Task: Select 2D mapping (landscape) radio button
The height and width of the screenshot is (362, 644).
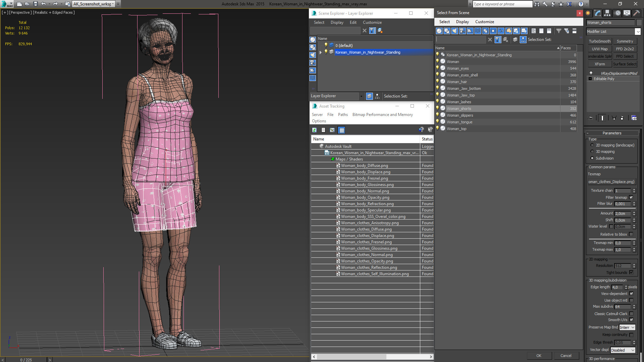Action: (x=592, y=145)
